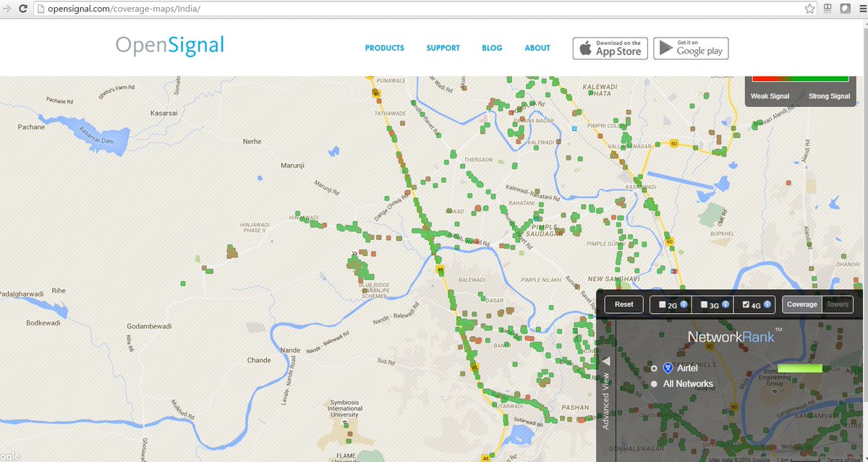Click the Tathawade map label
This screenshot has width=868, height=462.
pos(389,114)
